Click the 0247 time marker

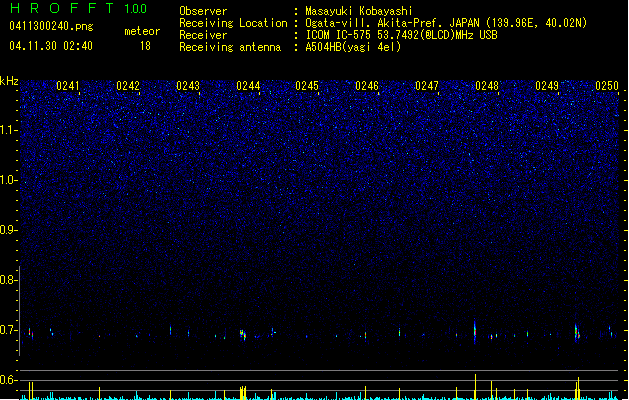[x=427, y=86]
